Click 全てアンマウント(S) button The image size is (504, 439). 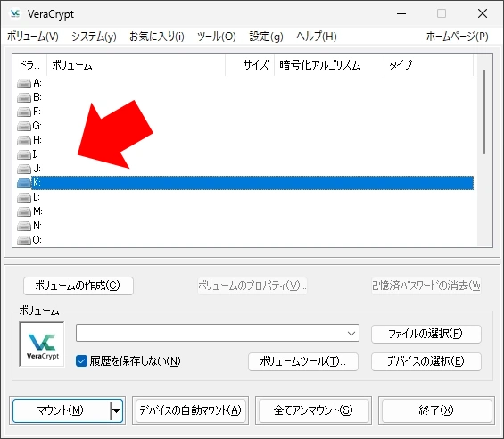(313, 410)
